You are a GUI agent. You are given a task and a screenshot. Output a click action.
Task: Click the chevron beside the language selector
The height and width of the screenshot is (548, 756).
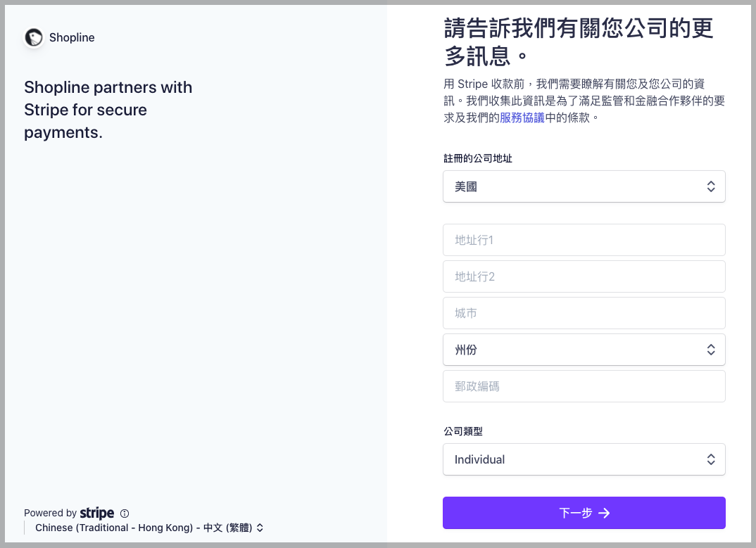[x=260, y=527]
